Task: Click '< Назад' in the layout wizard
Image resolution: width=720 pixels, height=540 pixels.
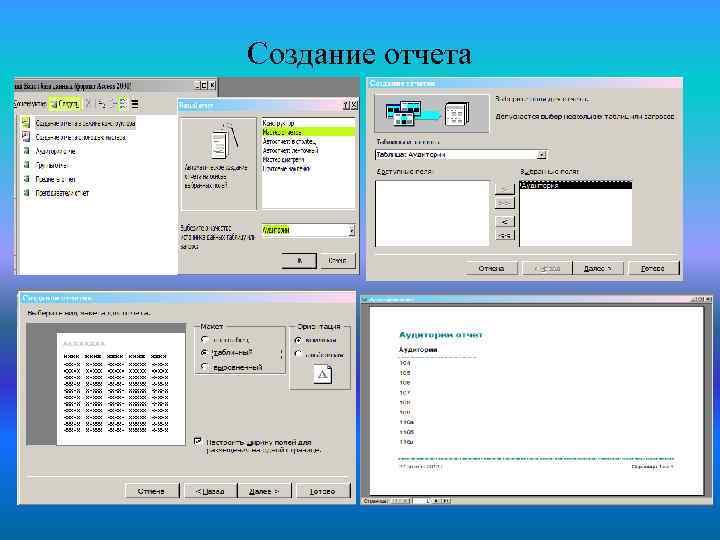Action: click(x=210, y=491)
